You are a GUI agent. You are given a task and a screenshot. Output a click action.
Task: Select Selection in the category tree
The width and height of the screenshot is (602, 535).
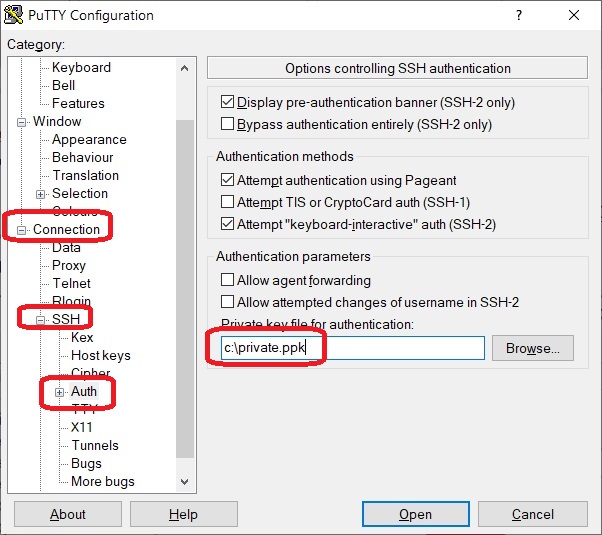80,194
